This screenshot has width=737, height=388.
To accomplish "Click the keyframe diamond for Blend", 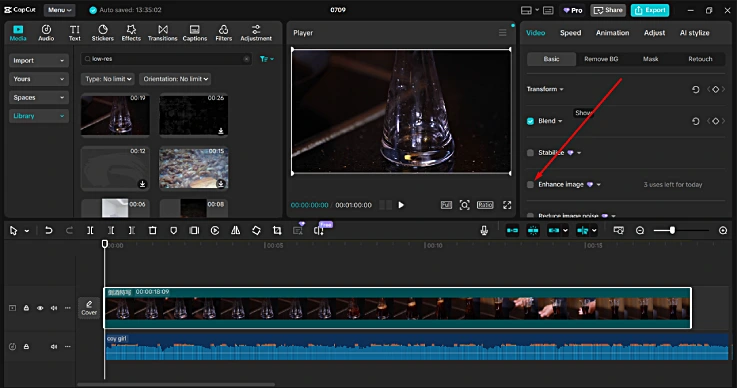I will pos(715,121).
